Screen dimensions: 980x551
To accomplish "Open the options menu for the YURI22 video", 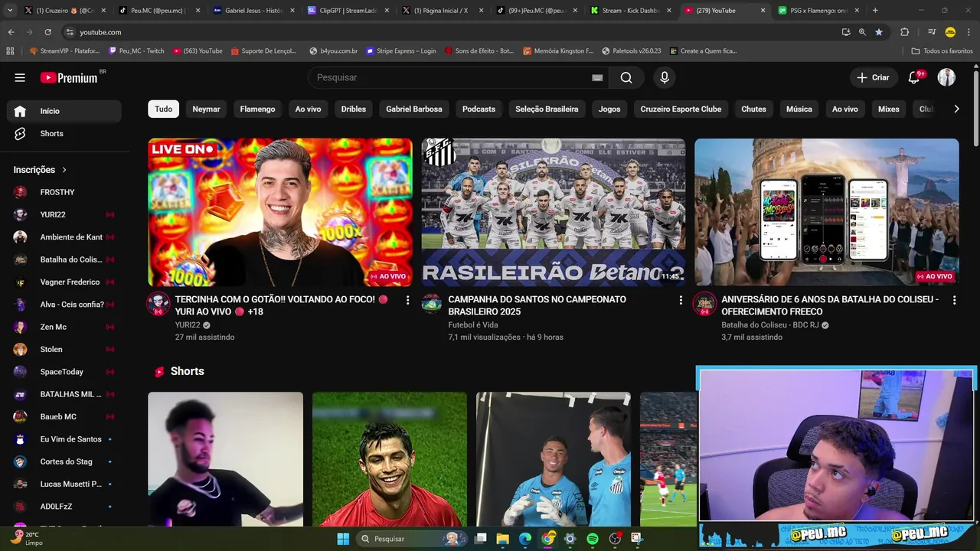I will [407, 300].
